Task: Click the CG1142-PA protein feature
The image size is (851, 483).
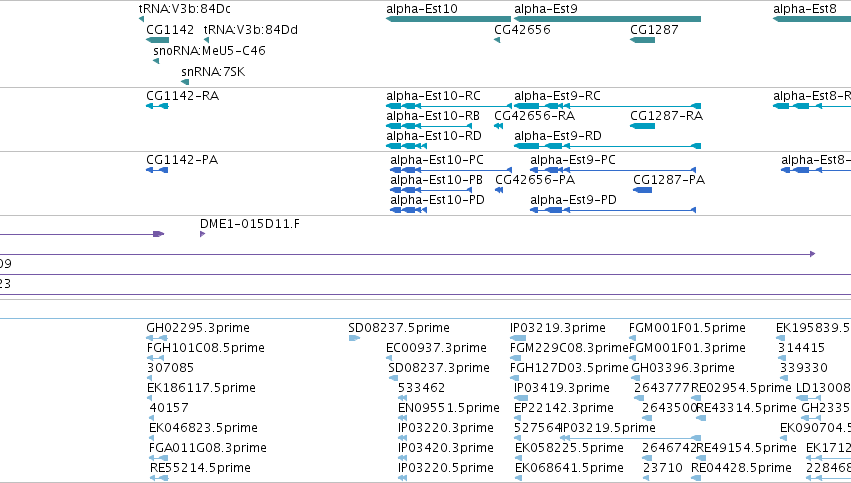Action: (157, 170)
